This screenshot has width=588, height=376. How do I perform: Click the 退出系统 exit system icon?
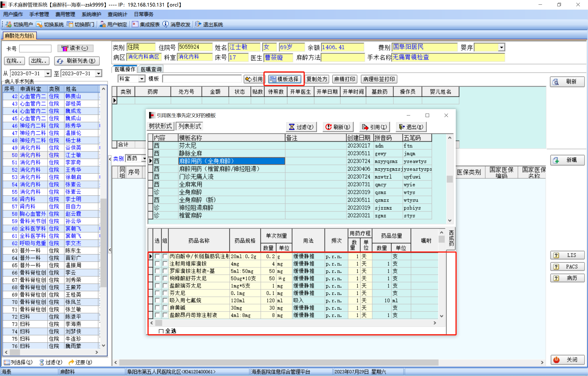click(x=198, y=24)
